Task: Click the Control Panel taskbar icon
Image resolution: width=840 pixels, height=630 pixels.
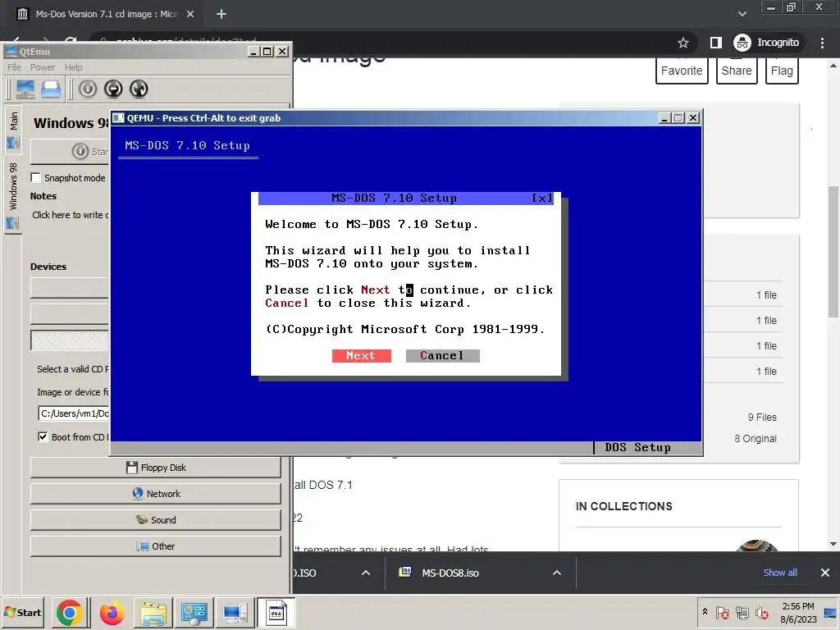Action: (194, 613)
